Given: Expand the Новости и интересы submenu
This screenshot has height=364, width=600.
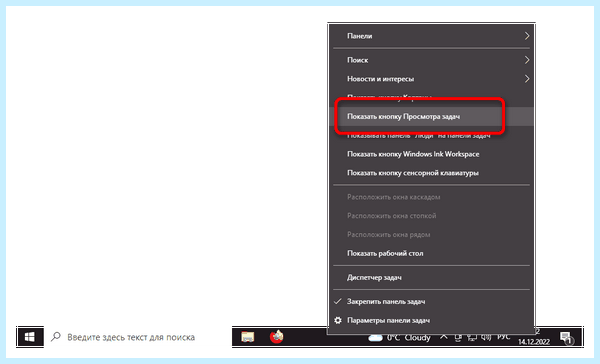Looking at the screenshot, I should pyautogui.click(x=431, y=79).
